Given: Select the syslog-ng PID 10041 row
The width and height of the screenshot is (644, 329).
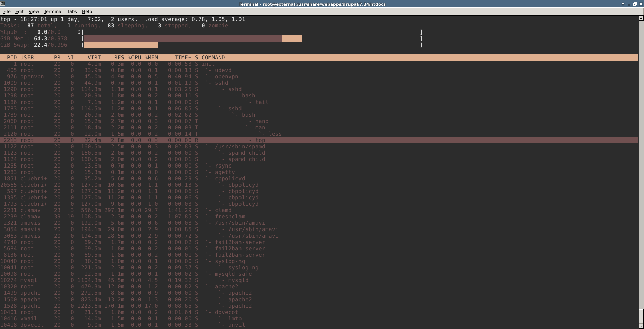Looking at the screenshot, I should (319, 268).
